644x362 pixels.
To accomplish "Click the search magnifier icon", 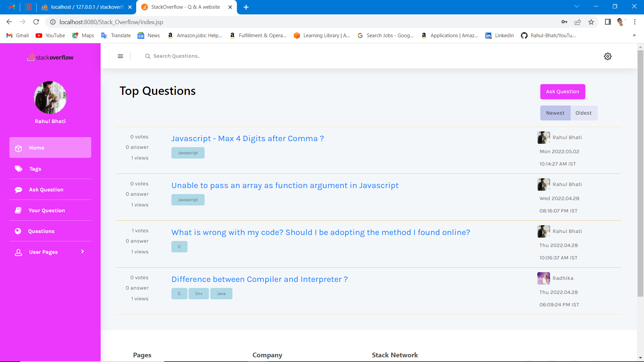I will (148, 56).
